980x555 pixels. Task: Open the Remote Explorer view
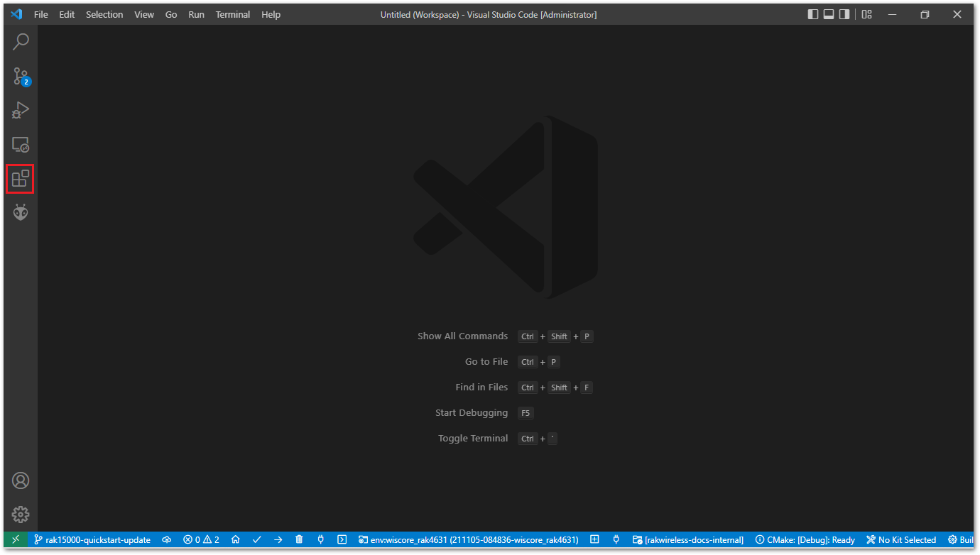[21, 145]
